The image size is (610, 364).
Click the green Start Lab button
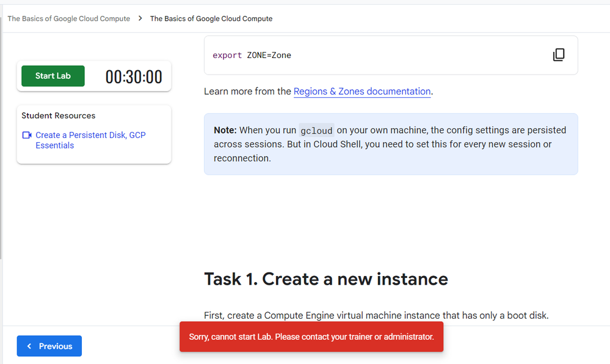53,76
